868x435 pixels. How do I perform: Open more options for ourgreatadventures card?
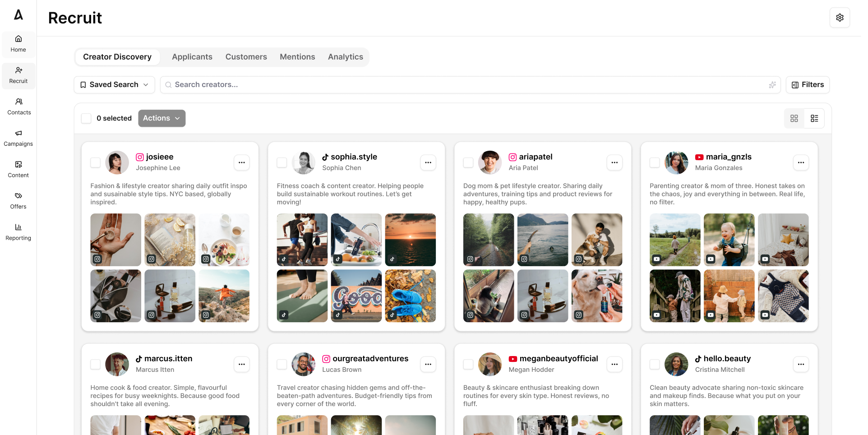tap(428, 364)
